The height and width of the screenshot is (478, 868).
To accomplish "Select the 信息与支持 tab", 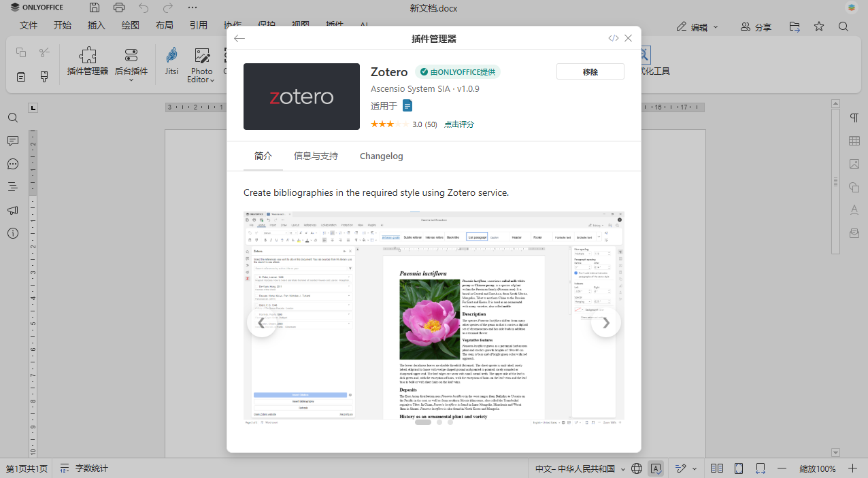I will coord(316,156).
